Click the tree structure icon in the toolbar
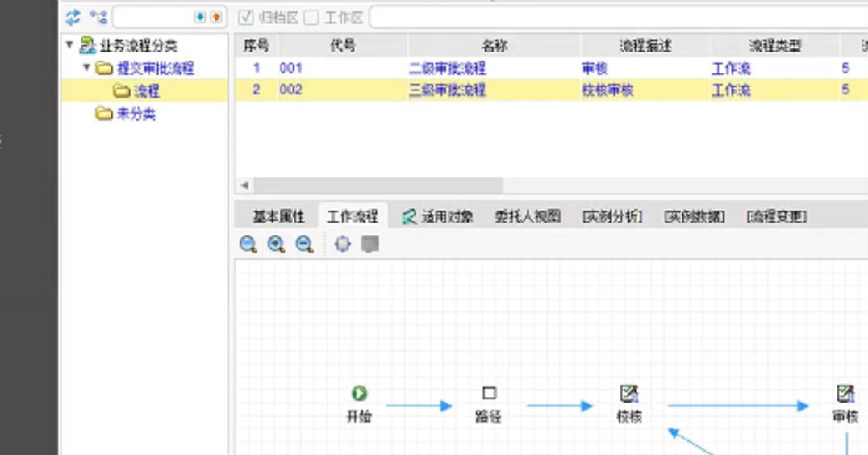Screen dimensions: 868x455 pyautogui.click(x=97, y=16)
